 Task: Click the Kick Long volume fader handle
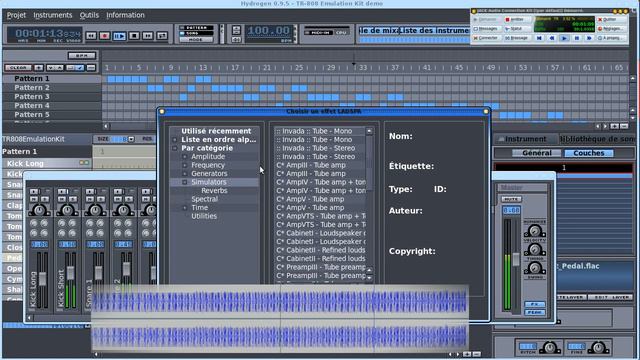[x=42, y=279]
